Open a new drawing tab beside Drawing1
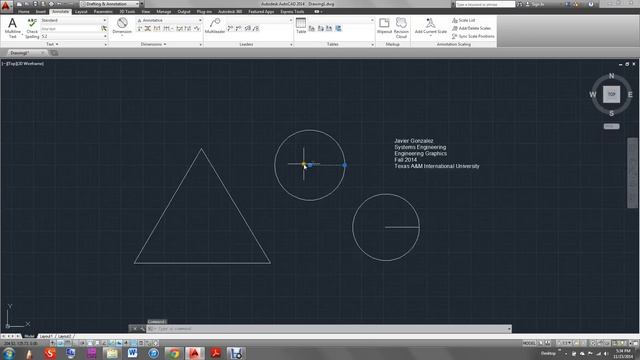 pos(53,53)
